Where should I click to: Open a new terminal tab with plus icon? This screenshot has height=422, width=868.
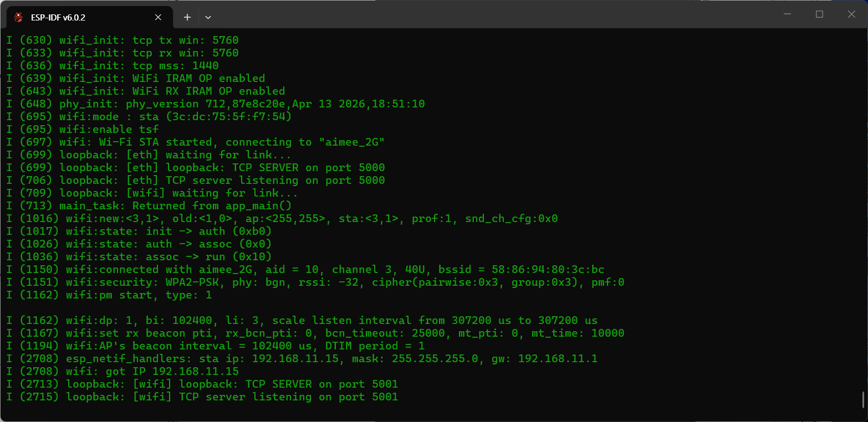click(x=187, y=17)
